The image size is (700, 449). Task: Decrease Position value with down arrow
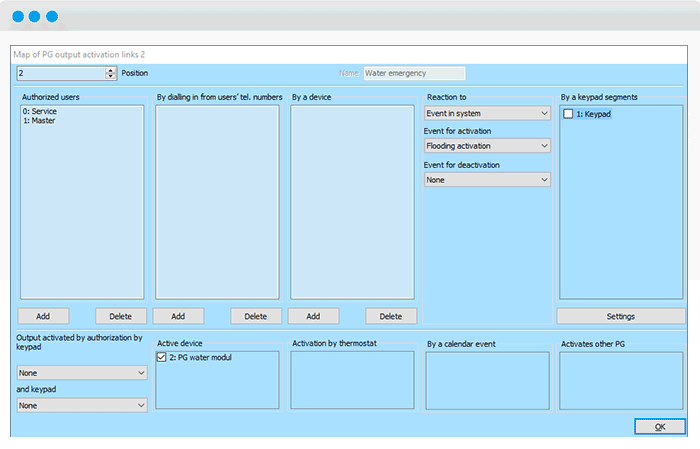click(x=111, y=76)
